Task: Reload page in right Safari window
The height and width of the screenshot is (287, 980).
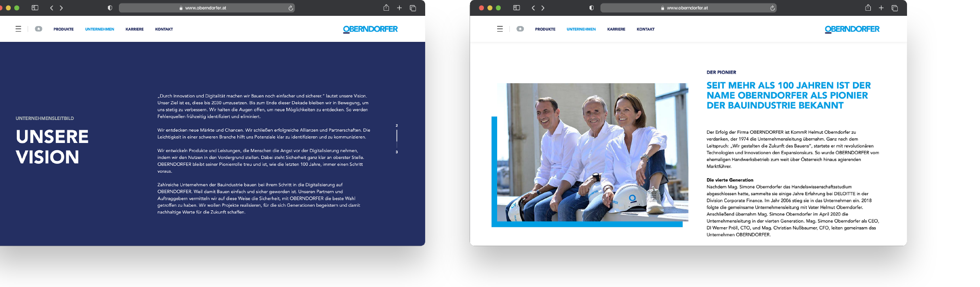Action: [772, 8]
